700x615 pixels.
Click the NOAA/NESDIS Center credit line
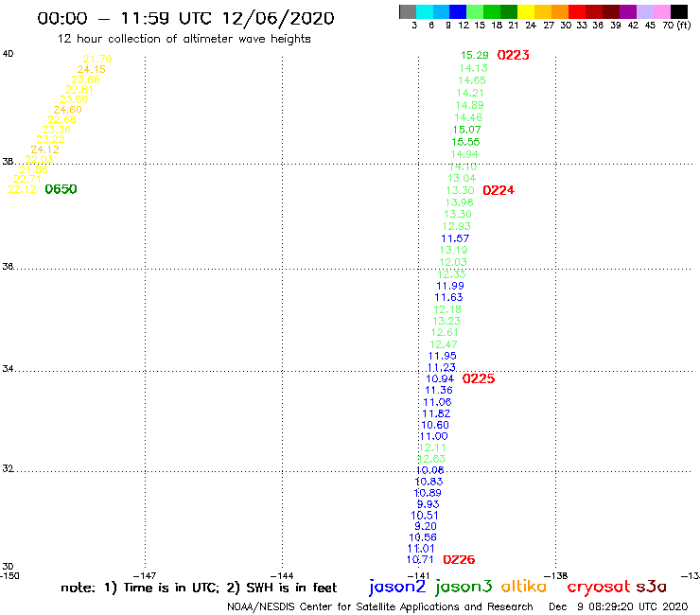pos(380,606)
